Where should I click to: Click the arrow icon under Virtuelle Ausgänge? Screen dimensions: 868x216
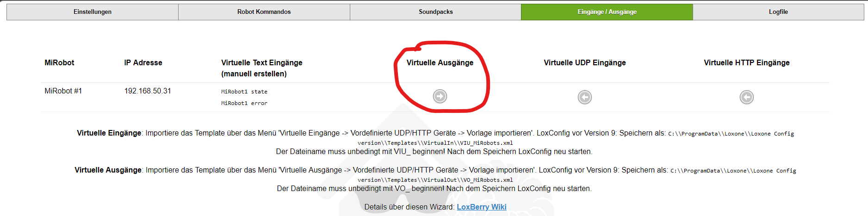(x=440, y=96)
